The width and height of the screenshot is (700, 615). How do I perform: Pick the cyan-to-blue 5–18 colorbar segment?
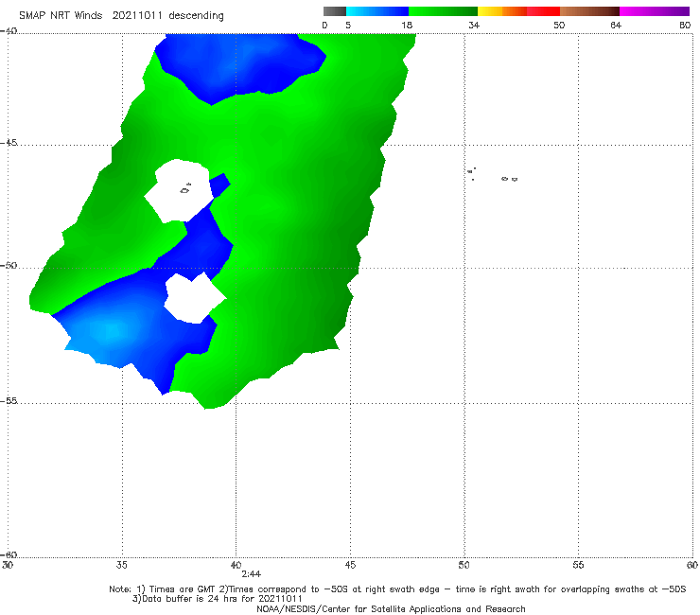(377, 11)
